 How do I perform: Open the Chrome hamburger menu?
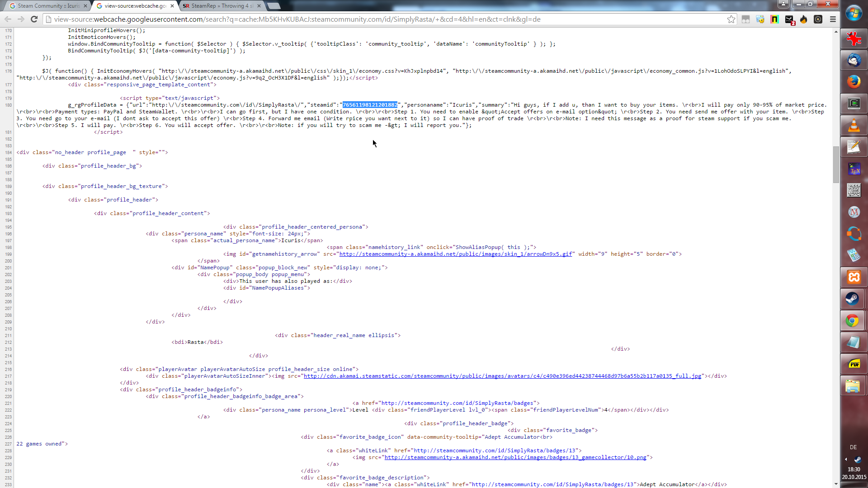833,19
